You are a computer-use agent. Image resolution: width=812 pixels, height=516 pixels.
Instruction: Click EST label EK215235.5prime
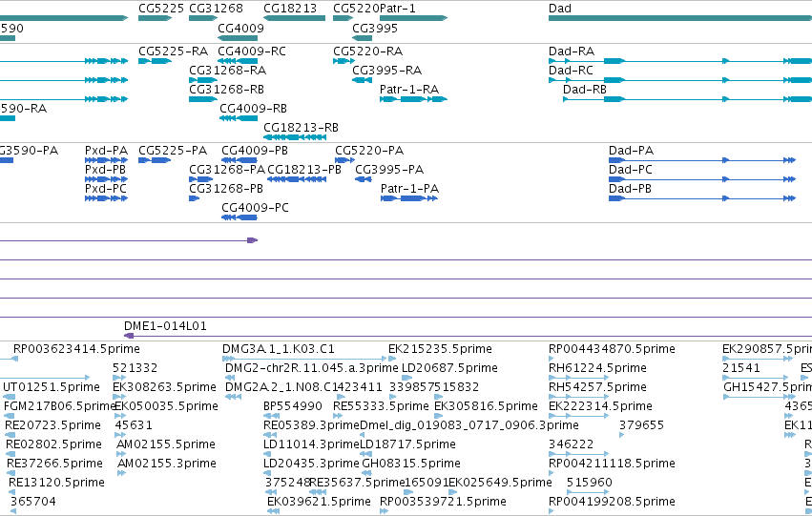pyautogui.click(x=440, y=349)
